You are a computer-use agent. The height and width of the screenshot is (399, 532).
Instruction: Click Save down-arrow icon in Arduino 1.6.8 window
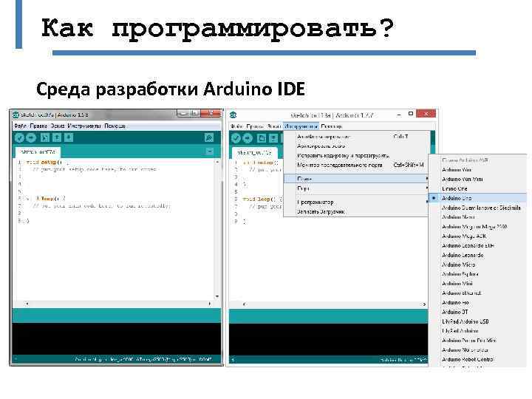[69, 137]
